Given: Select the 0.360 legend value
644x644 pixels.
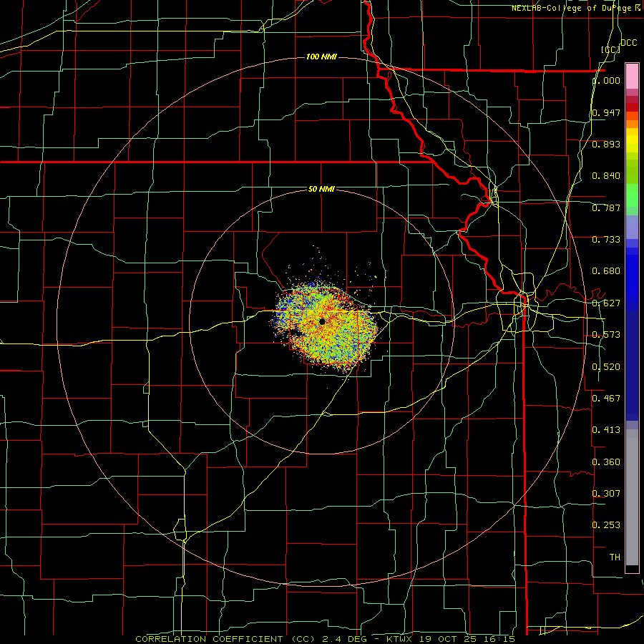Looking at the screenshot, I should [x=606, y=462].
